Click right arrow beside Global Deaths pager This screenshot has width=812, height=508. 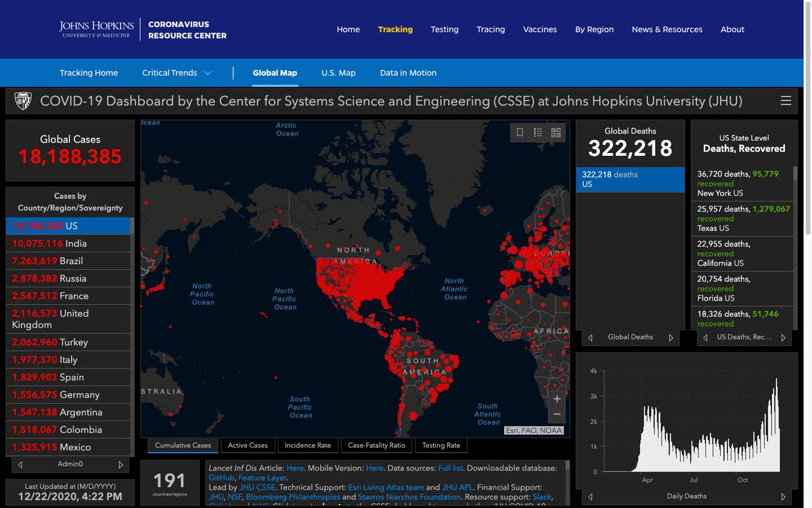tap(671, 337)
